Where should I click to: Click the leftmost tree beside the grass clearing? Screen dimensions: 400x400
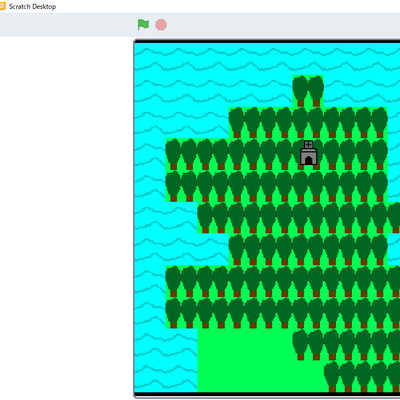click(x=301, y=345)
